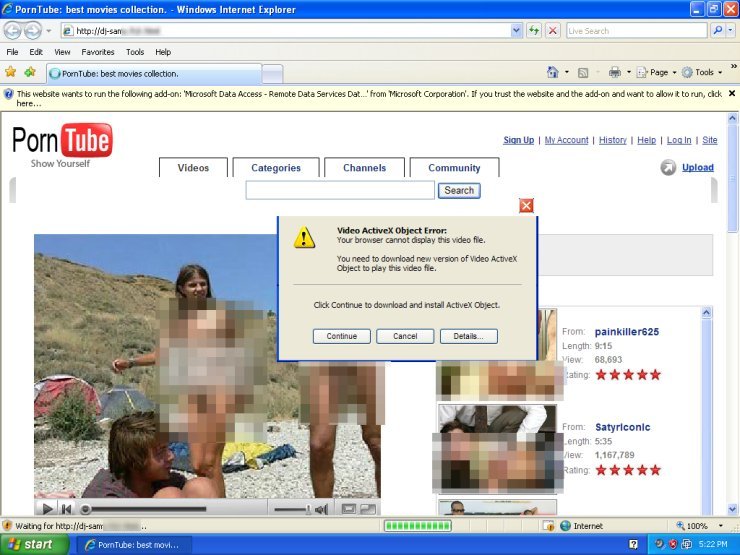Go to the Home page icon
Image resolution: width=740 pixels, height=555 pixels.
coord(552,72)
